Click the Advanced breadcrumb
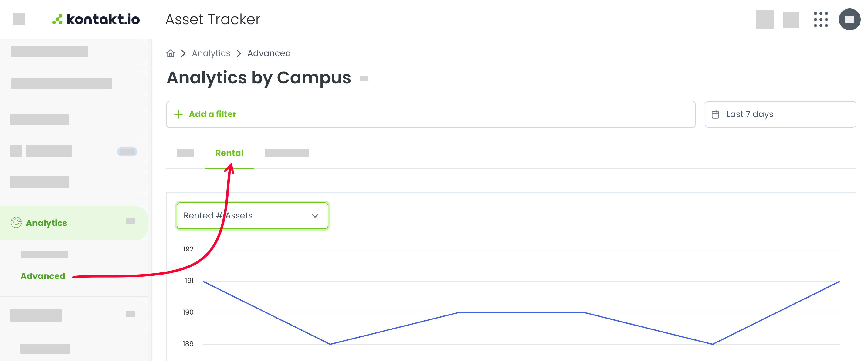The width and height of the screenshot is (868, 361). (269, 53)
